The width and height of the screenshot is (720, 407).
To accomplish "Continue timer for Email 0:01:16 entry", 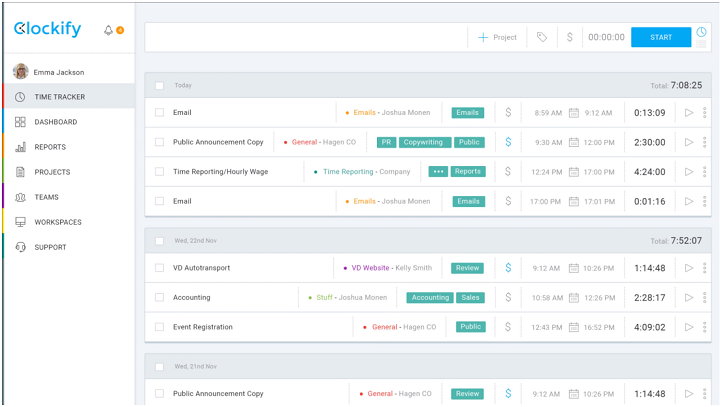I will click(689, 201).
